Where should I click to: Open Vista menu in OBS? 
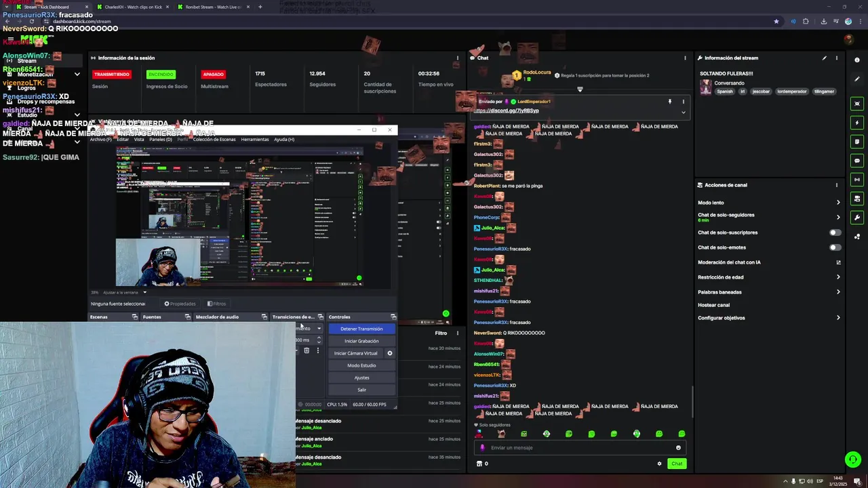click(139, 140)
